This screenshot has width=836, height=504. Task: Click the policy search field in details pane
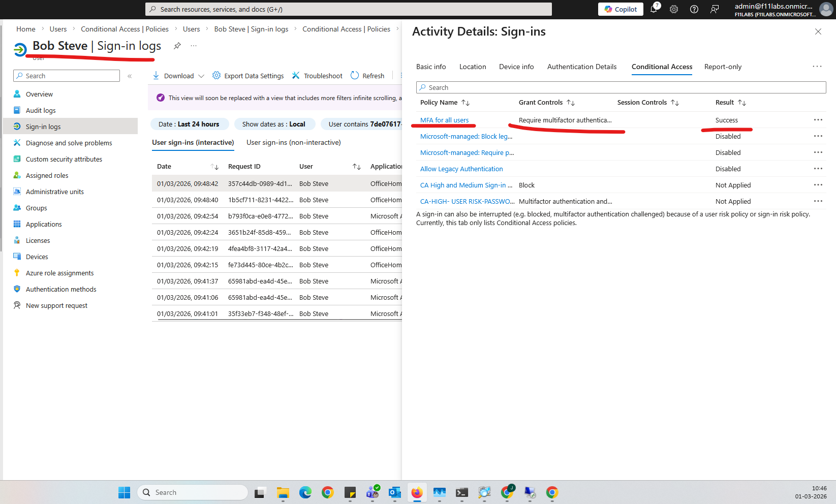[621, 87]
